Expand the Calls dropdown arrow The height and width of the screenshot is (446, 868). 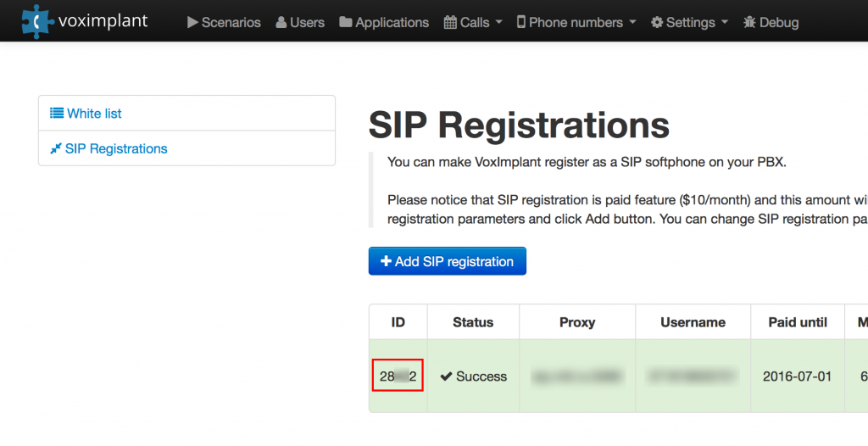click(498, 22)
